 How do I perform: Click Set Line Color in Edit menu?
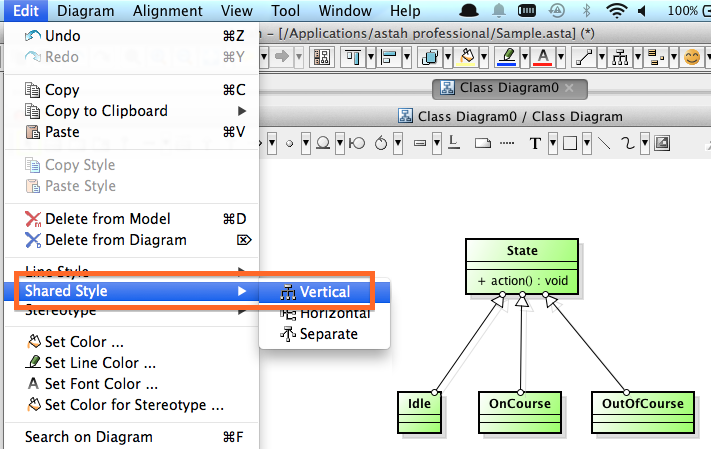pos(100,363)
